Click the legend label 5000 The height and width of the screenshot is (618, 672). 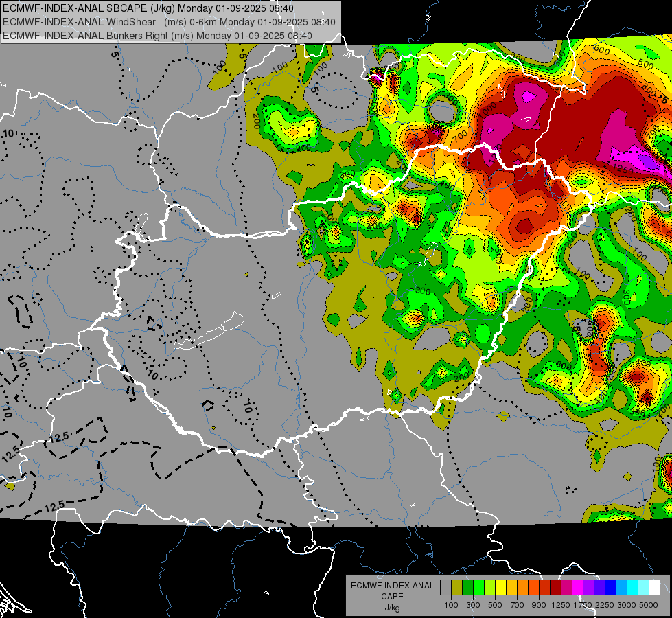pos(649,605)
